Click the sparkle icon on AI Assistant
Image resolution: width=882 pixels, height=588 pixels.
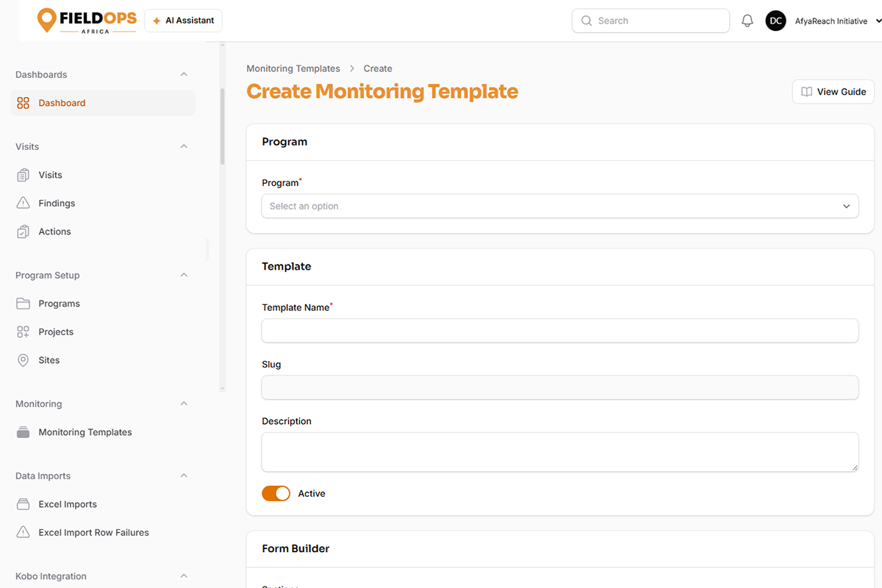(x=157, y=21)
